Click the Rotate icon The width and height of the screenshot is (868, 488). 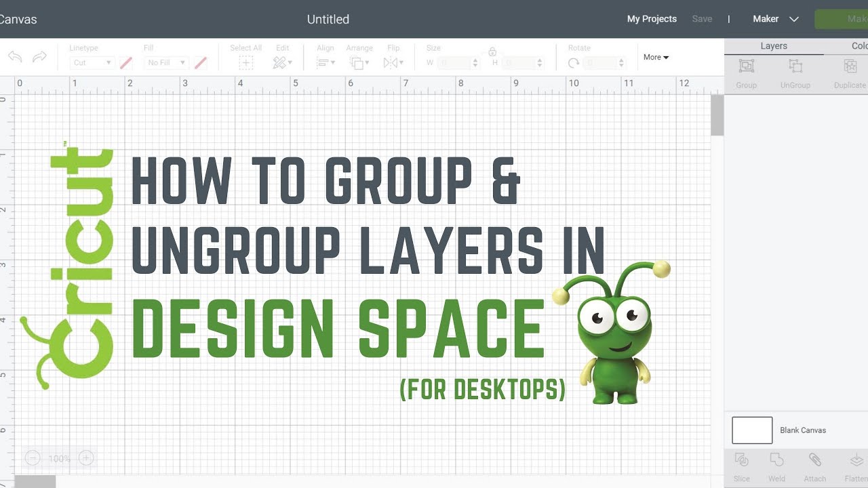tap(574, 62)
